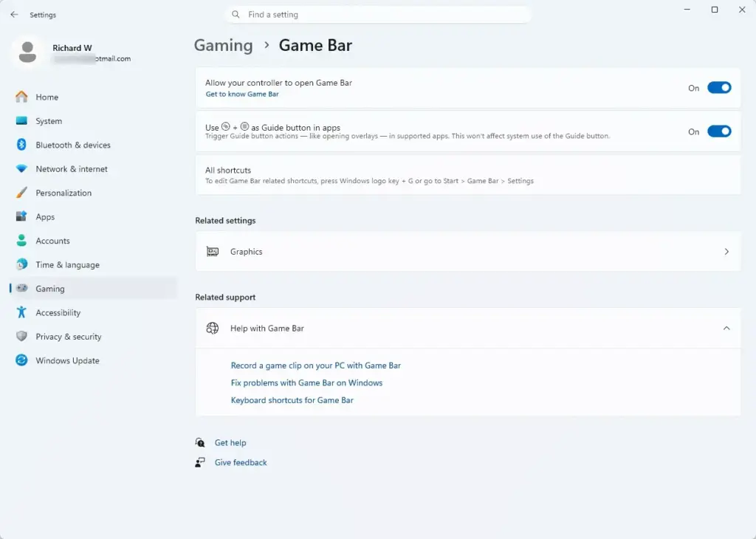Open Fix problems with Game Bar link
The height and width of the screenshot is (539, 756).
tap(306, 382)
